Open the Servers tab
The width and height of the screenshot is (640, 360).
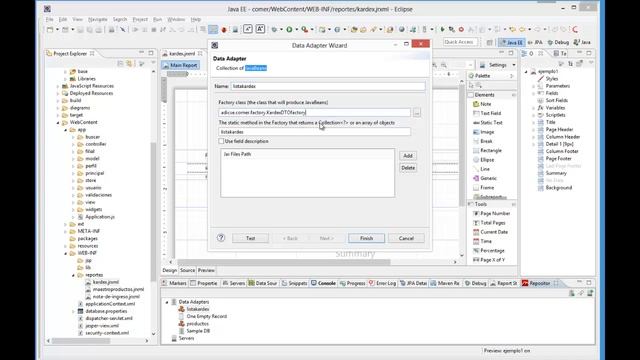pos(233,283)
